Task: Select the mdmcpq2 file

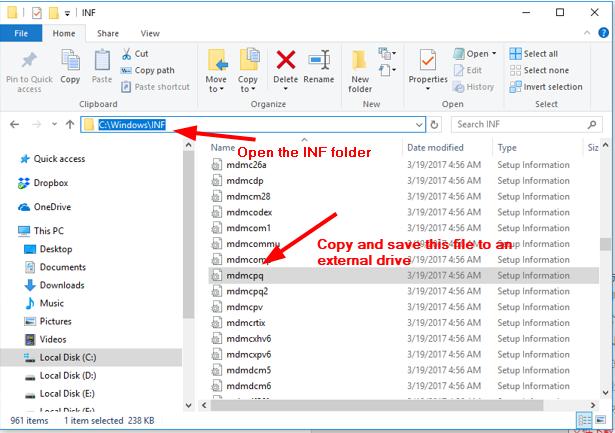Action: [x=247, y=291]
